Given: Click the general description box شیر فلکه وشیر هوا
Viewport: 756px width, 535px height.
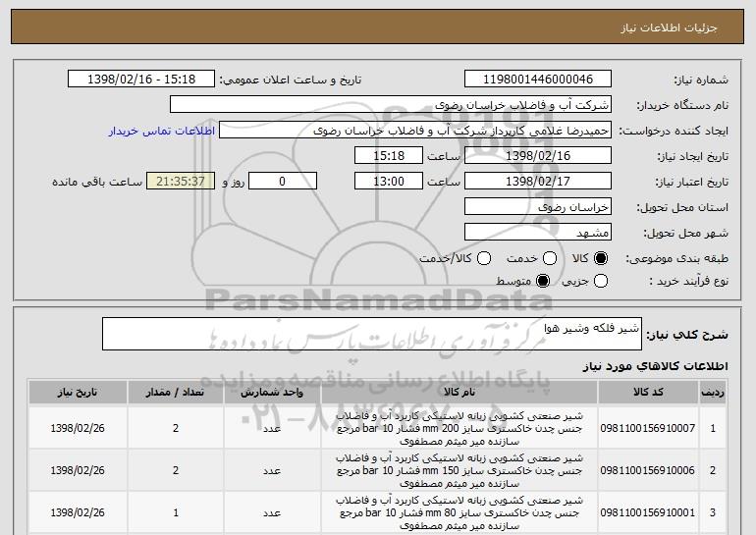Looking at the screenshot, I should point(372,334).
